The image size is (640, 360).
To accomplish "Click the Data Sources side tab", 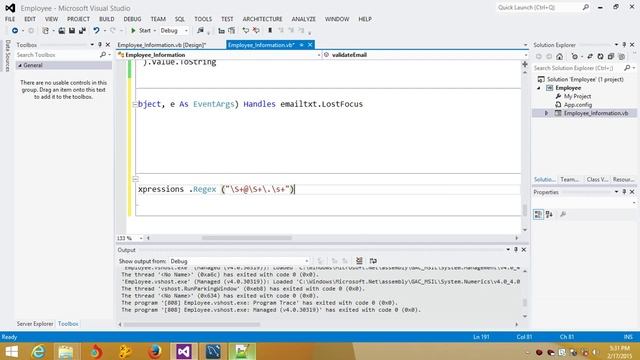I will click(7, 56).
